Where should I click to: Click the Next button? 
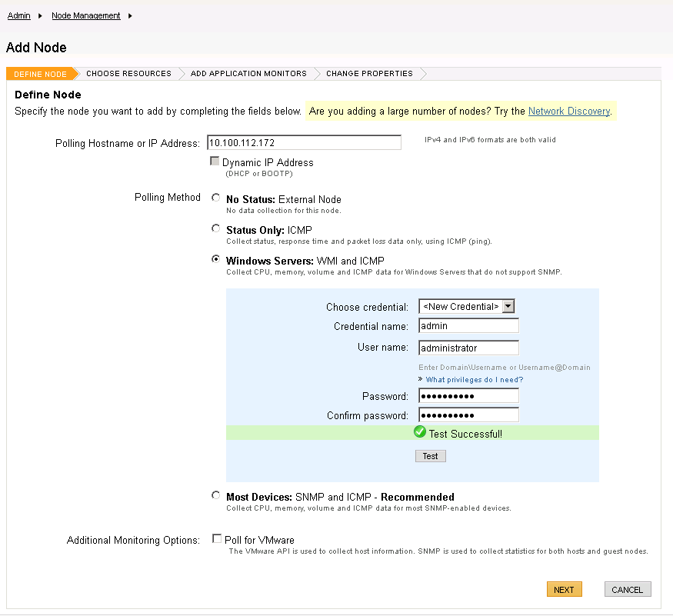(564, 590)
